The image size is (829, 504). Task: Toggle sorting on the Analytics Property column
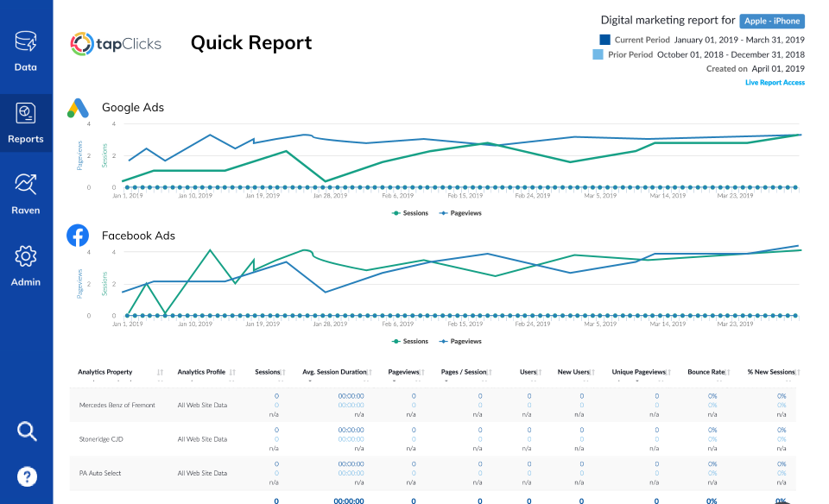tap(161, 371)
